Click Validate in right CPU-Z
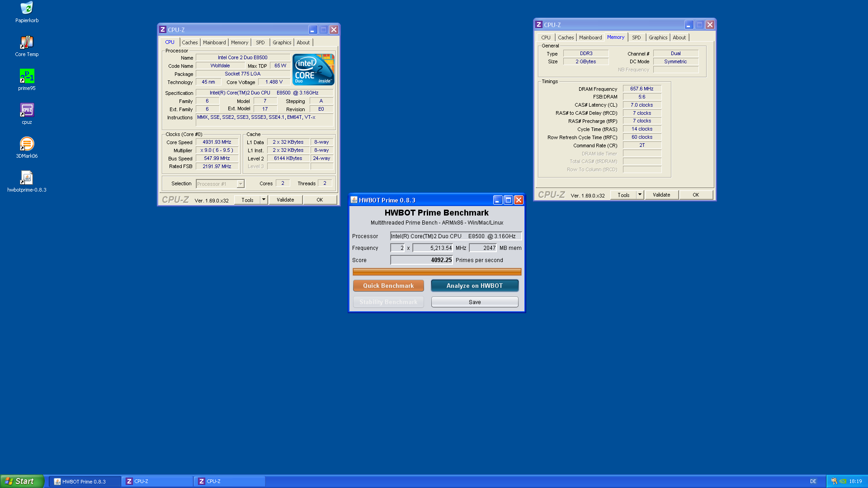The width and height of the screenshot is (868, 488). click(661, 195)
